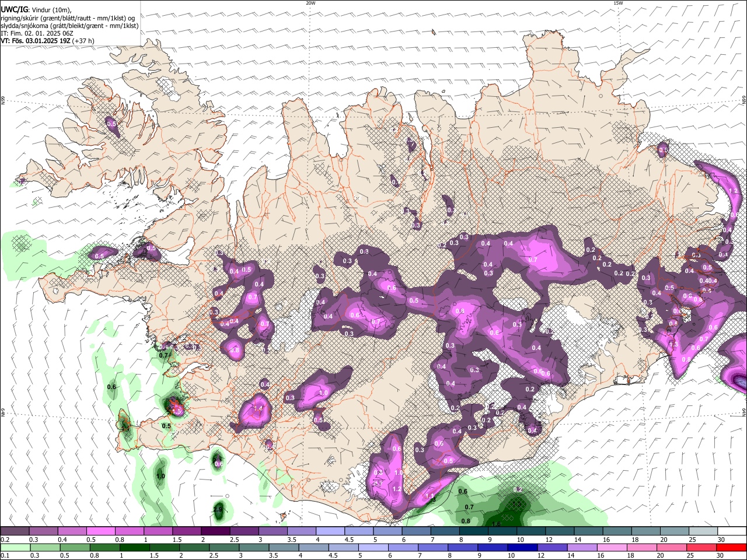This screenshot has height=560, width=747.
Task: Click the 15W longitude label
Action: tap(618, 3)
